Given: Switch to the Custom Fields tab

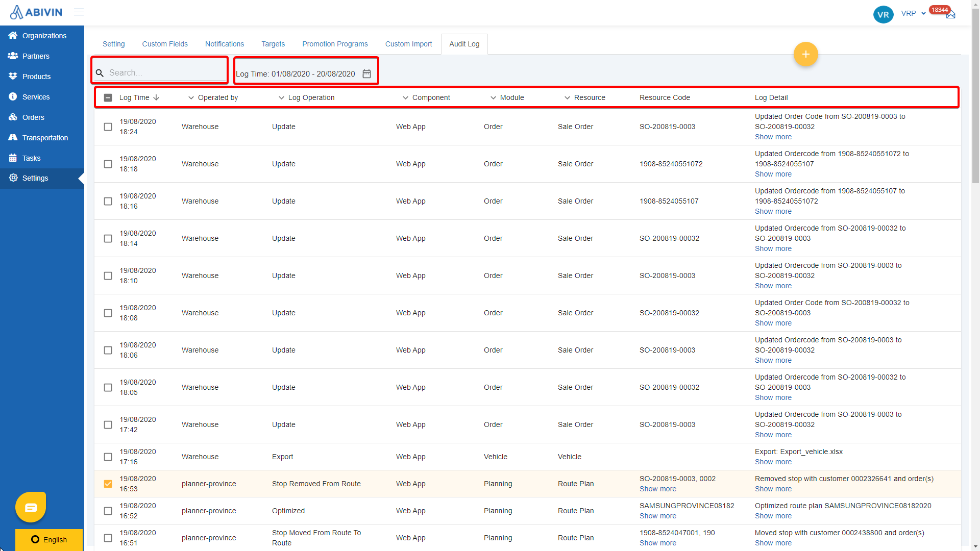Looking at the screenshot, I should (x=165, y=44).
